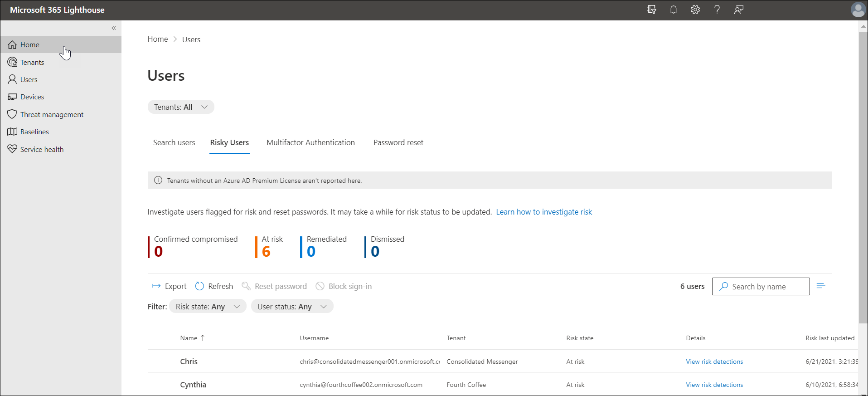Viewport: 868px width, 396px height.
Task: Click into the Search by name field
Action: tap(761, 286)
